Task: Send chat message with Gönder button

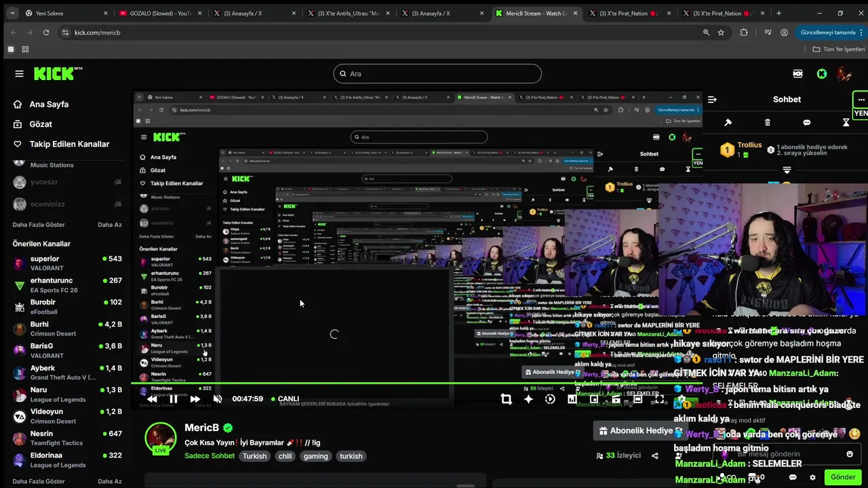Action: click(843, 477)
